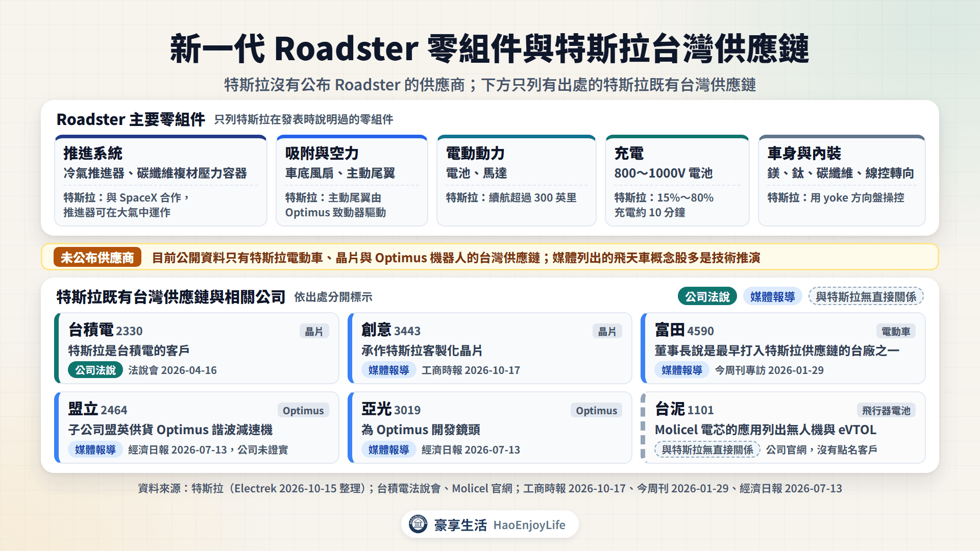Click the text 冷氣推進器、碳纖維複材壓力容器

tap(155, 173)
